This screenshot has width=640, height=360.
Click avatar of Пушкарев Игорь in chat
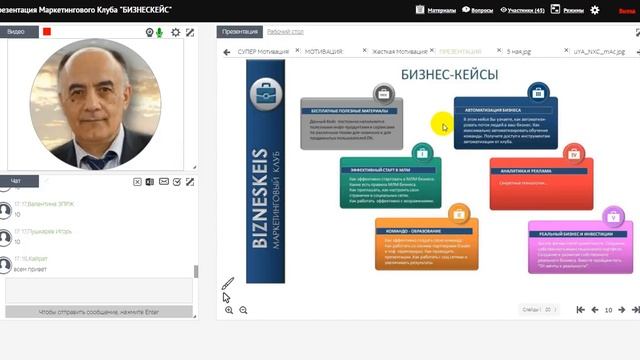click(4, 238)
